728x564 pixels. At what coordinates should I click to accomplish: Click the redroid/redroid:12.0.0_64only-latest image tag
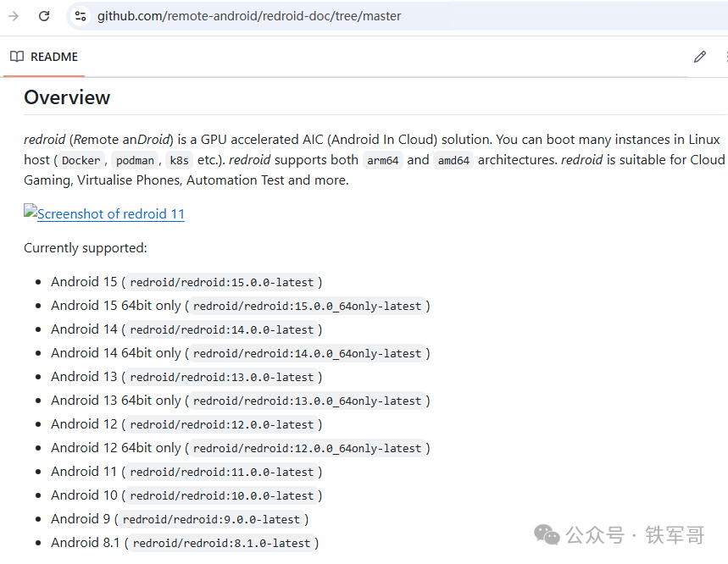click(x=308, y=449)
